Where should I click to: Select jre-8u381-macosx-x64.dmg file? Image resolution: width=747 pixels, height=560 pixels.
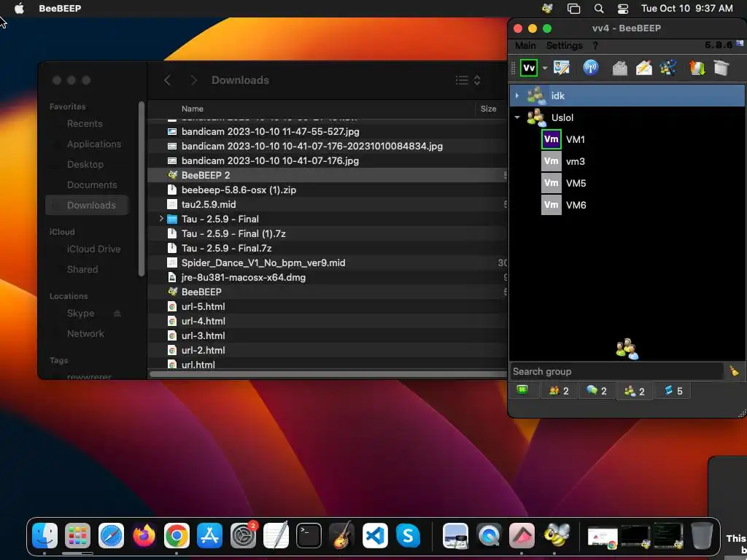coord(328,277)
